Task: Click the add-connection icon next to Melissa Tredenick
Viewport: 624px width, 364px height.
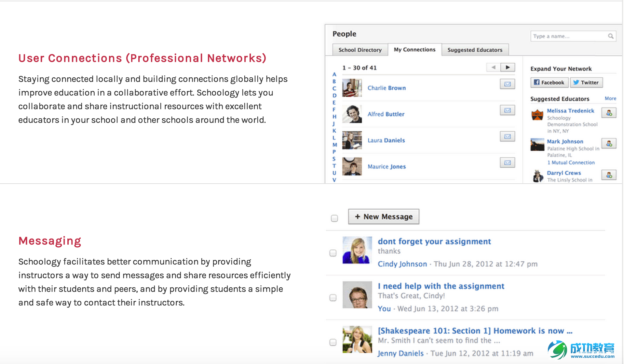Action: tap(609, 112)
